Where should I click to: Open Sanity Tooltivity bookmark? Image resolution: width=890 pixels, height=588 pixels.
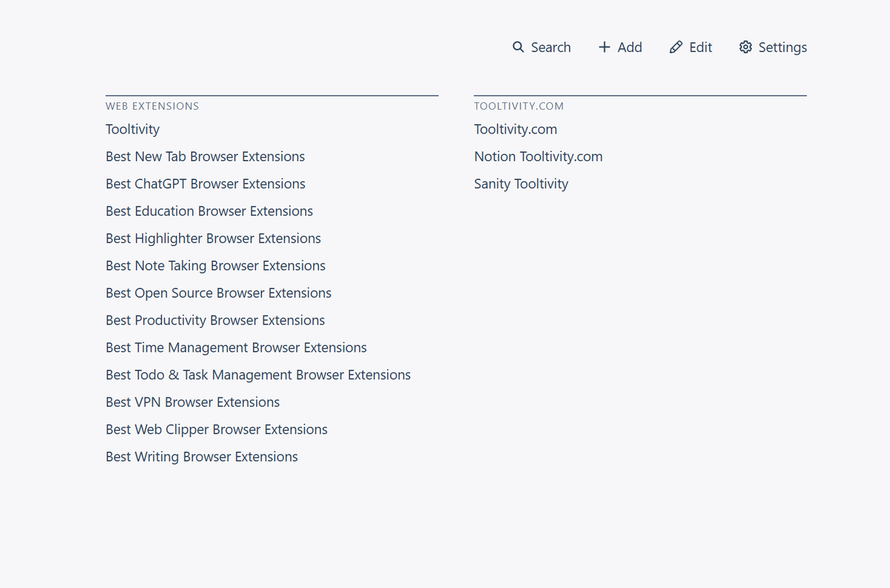(521, 183)
